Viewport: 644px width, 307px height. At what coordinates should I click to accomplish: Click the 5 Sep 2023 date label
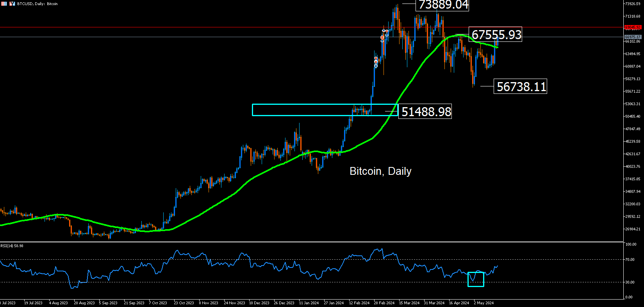[108, 303]
